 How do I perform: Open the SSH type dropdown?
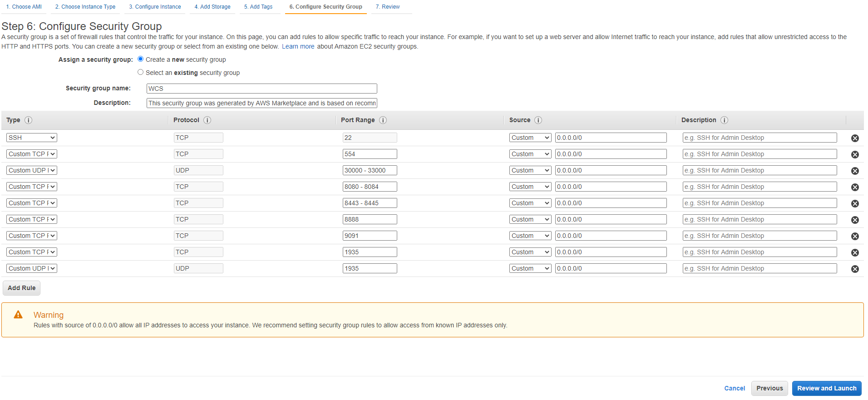(x=32, y=138)
